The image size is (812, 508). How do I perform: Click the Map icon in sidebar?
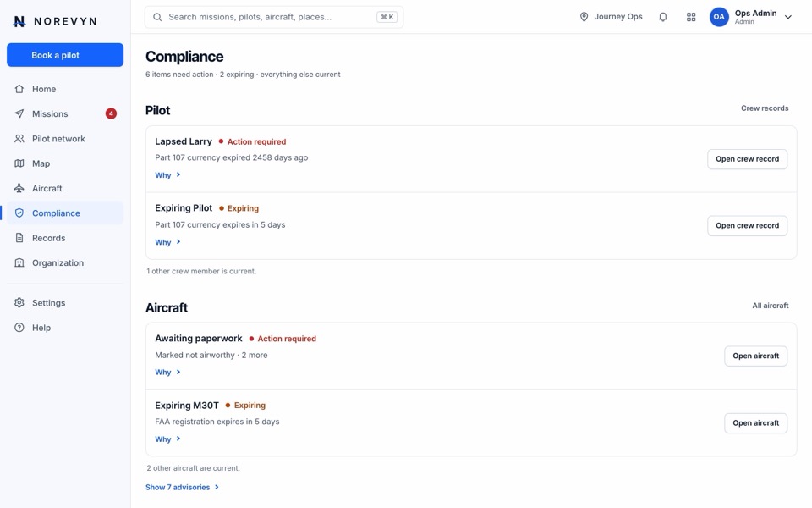[x=19, y=163]
